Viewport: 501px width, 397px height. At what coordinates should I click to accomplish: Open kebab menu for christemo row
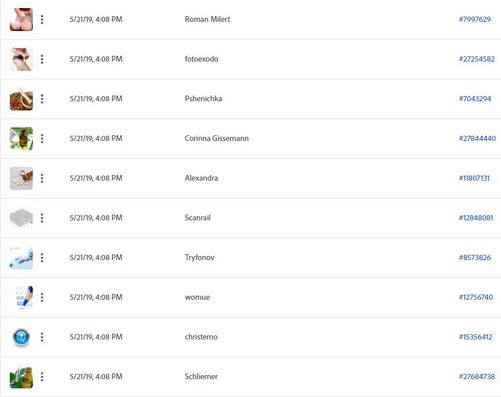(x=42, y=337)
